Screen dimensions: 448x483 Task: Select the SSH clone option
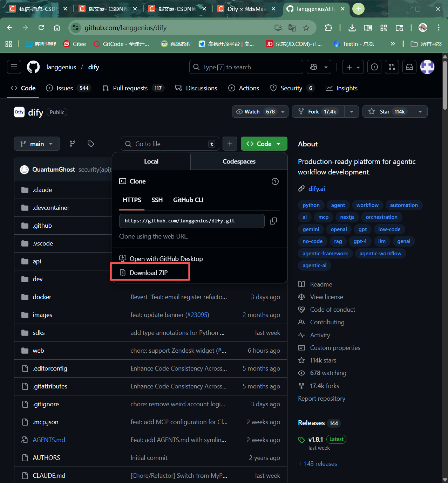coord(157,200)
